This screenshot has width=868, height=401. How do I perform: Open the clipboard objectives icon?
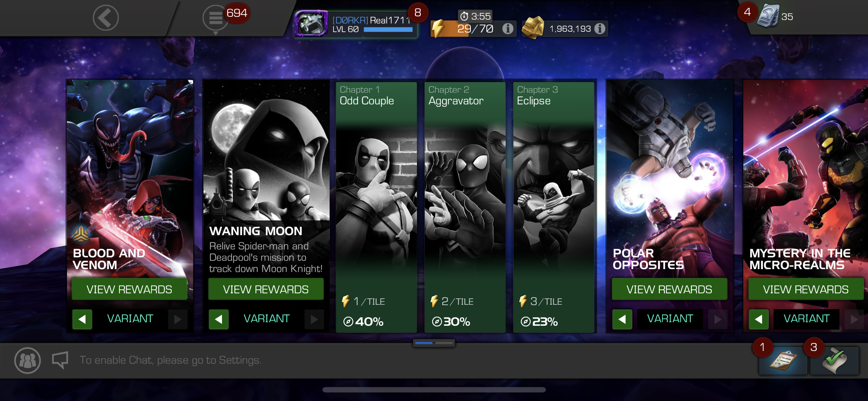[x=782, y=360]
